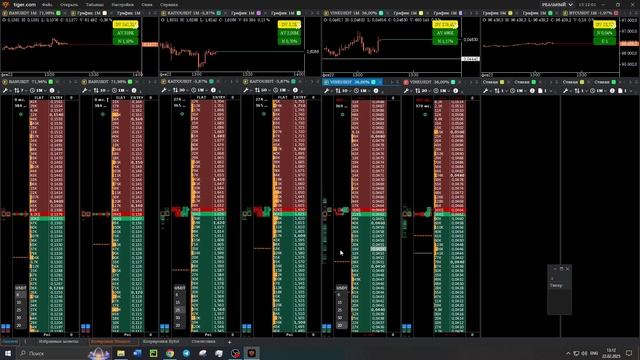Click yellow DV badge on BTCUSDT chart
The width and height of the screenshot is (640, 360).
[604, 25]
